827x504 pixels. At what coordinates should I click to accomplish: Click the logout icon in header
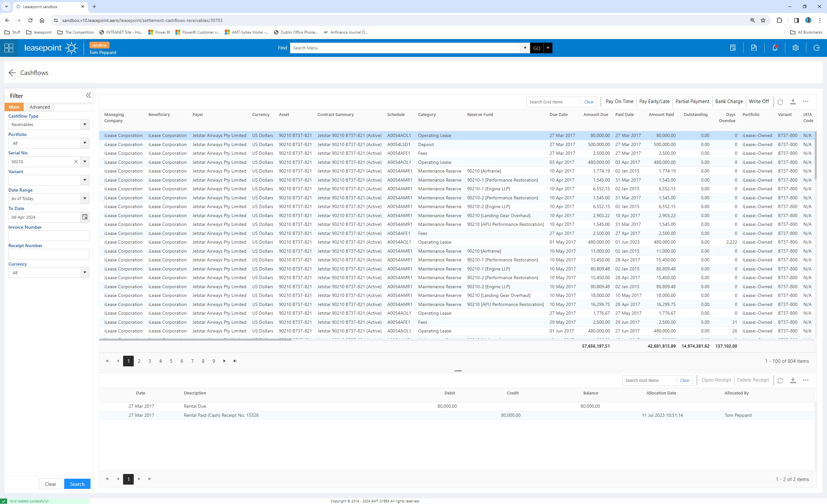coord(817,48)
